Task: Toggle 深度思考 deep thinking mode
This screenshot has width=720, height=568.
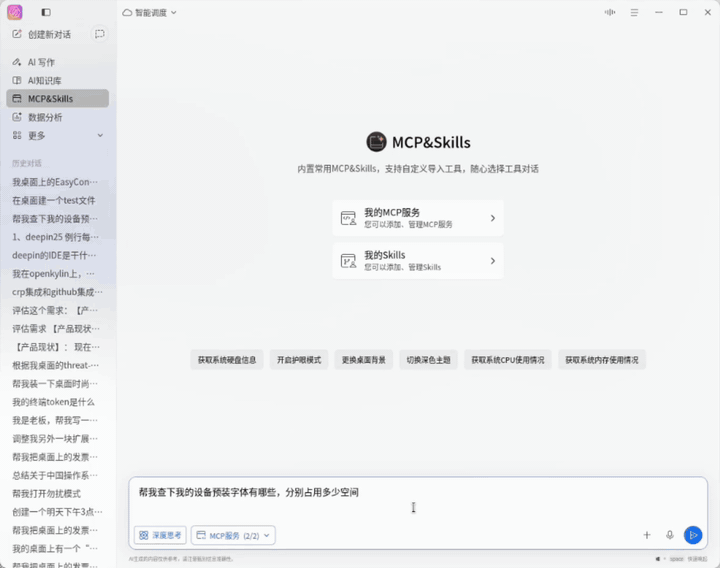Action: [160, 535]
